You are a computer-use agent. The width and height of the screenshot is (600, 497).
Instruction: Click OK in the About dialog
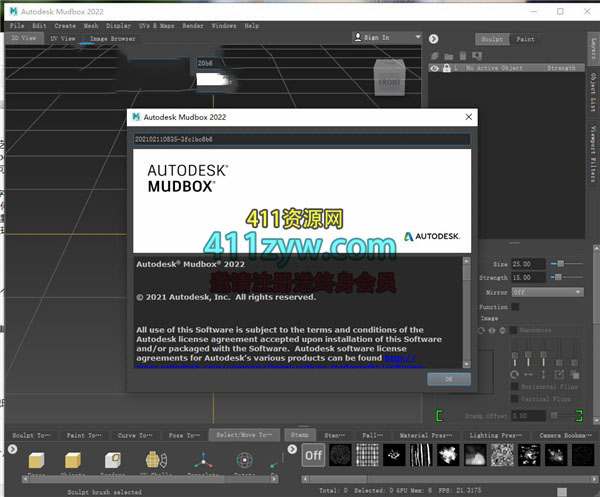pyautogui.click(x=448, y=379)
